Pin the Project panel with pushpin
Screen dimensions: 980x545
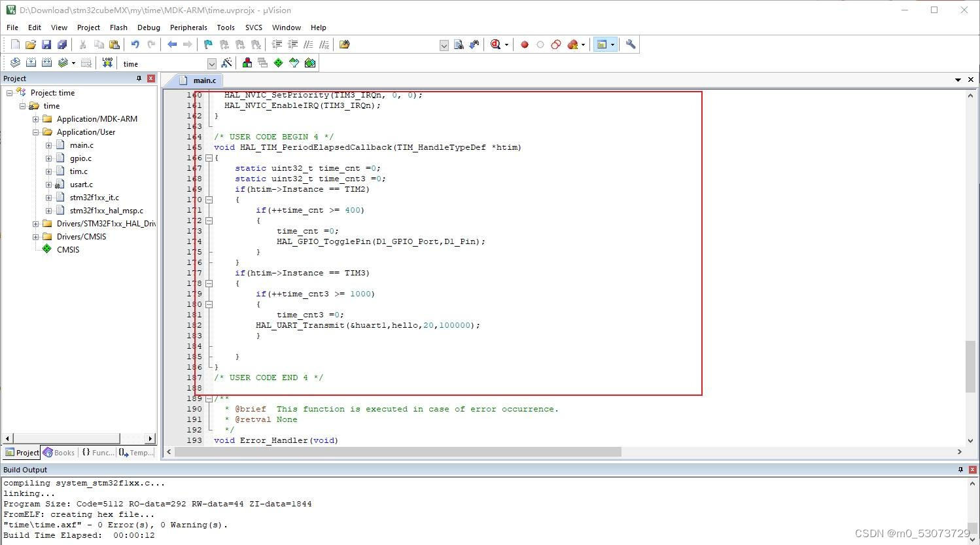point(139,79)
